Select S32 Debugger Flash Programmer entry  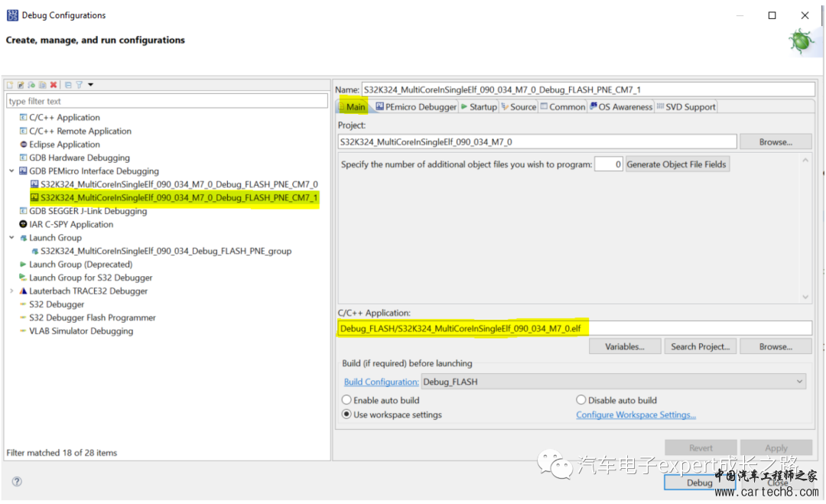(x=93, y=317)
